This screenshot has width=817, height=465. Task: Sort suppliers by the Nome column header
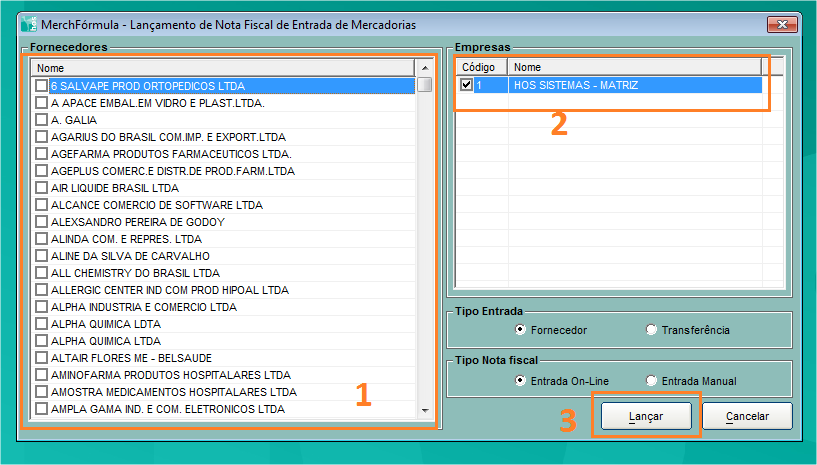pos(220,68)
